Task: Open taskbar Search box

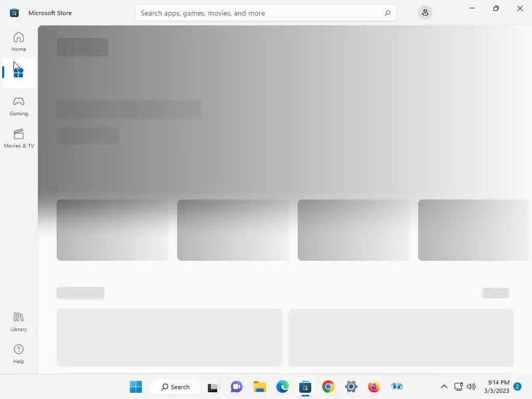Action: (x=175, y=387)
